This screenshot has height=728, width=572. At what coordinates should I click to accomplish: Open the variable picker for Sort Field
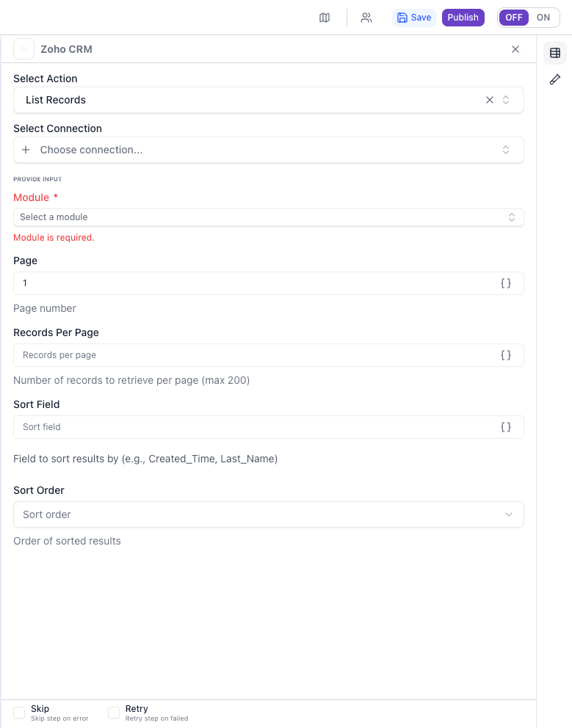506,426
